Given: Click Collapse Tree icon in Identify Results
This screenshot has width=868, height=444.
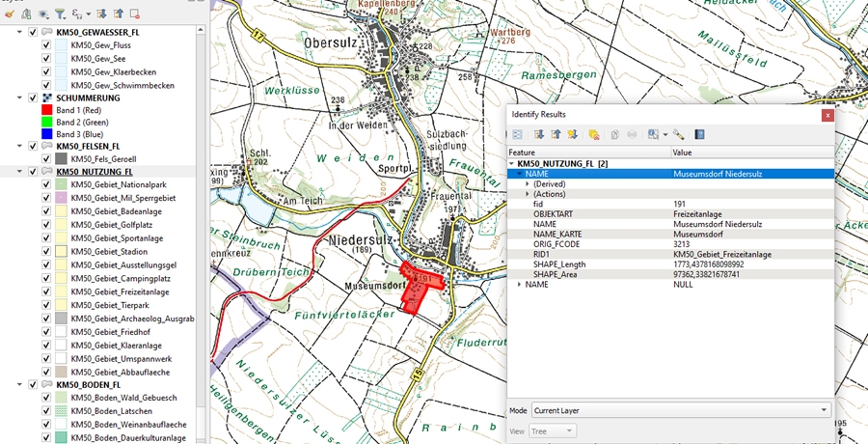Looking at the screenshot, I should click(556, 135).
